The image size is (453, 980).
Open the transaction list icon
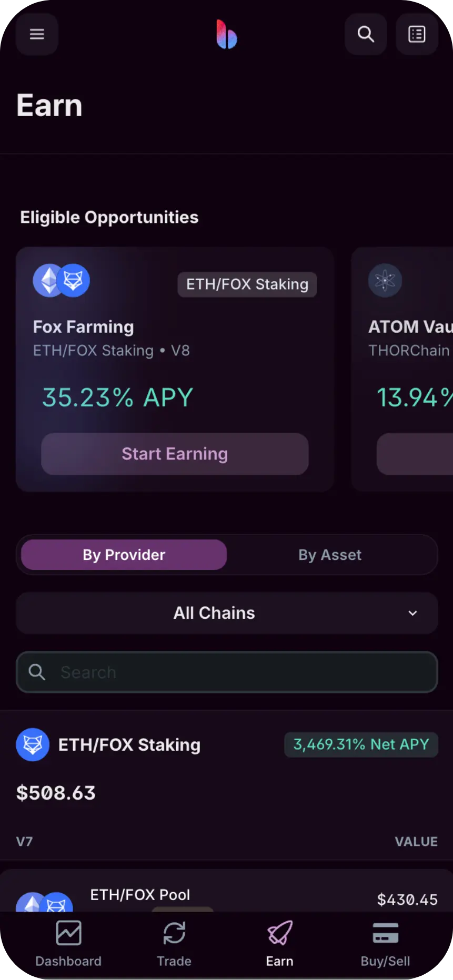(417, 34)
